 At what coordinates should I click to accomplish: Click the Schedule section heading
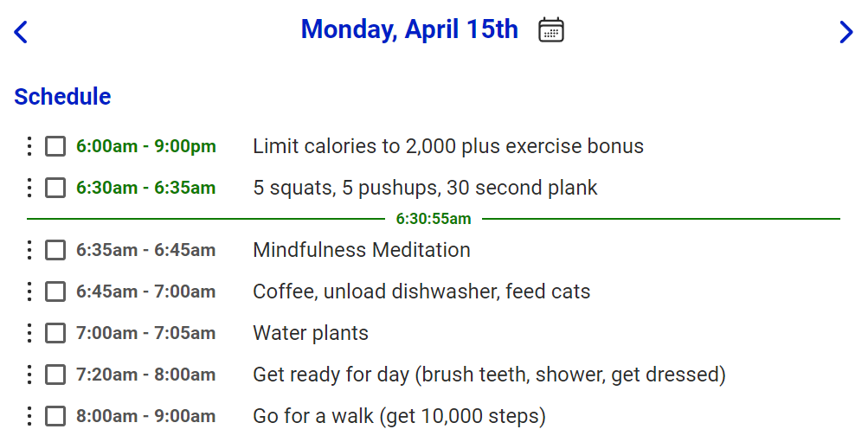point(62,97)
